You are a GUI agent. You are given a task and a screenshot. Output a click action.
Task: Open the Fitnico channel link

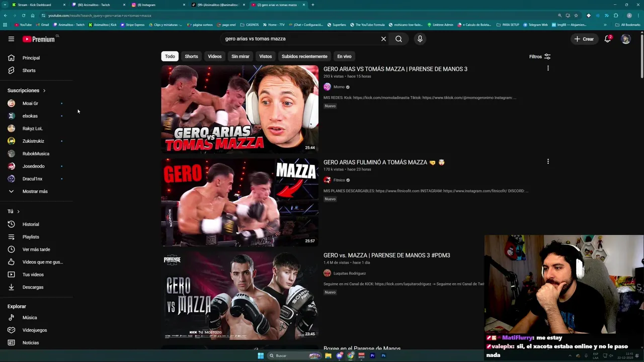click(x=339, y=180)
